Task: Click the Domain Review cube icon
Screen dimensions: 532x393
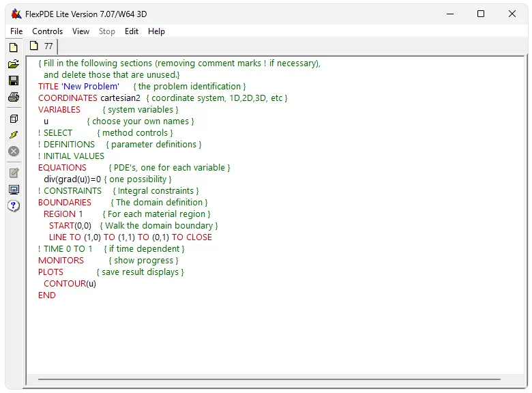Action: (14, 119)
